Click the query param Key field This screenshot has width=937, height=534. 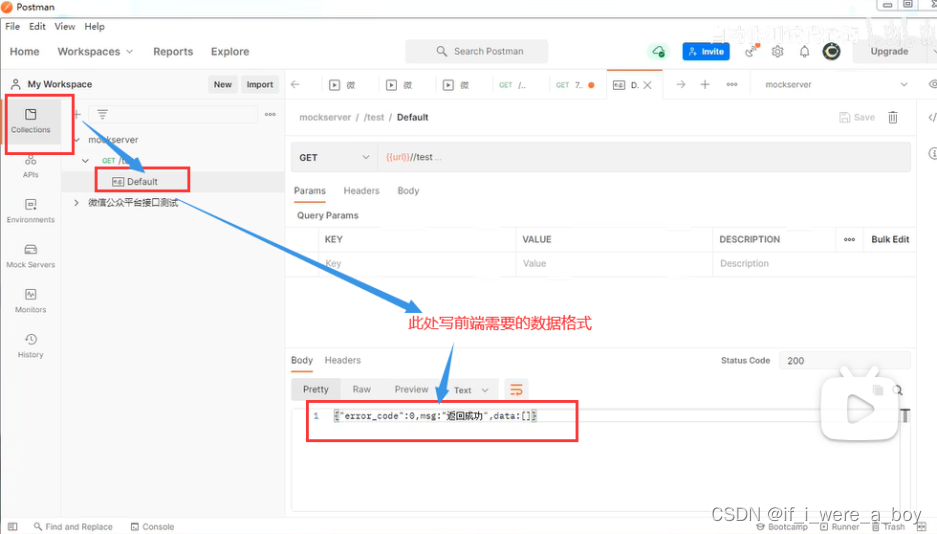[x=417, y=263]
